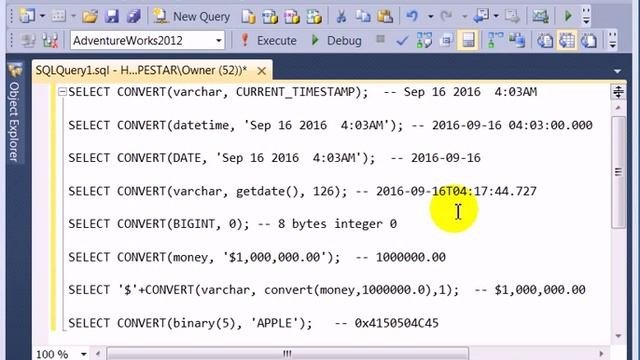Click the Copy icon
Viewport: 640px width, 360px height.
click(x=363, y=16)
